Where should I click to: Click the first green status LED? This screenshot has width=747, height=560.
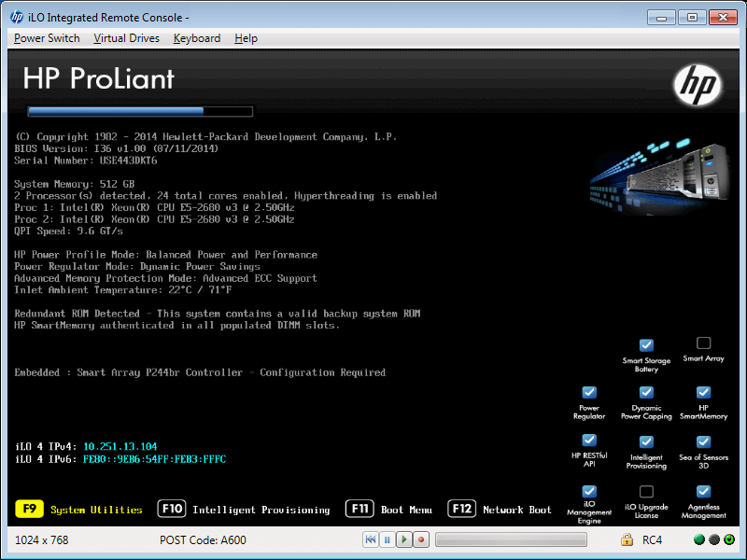698,539
